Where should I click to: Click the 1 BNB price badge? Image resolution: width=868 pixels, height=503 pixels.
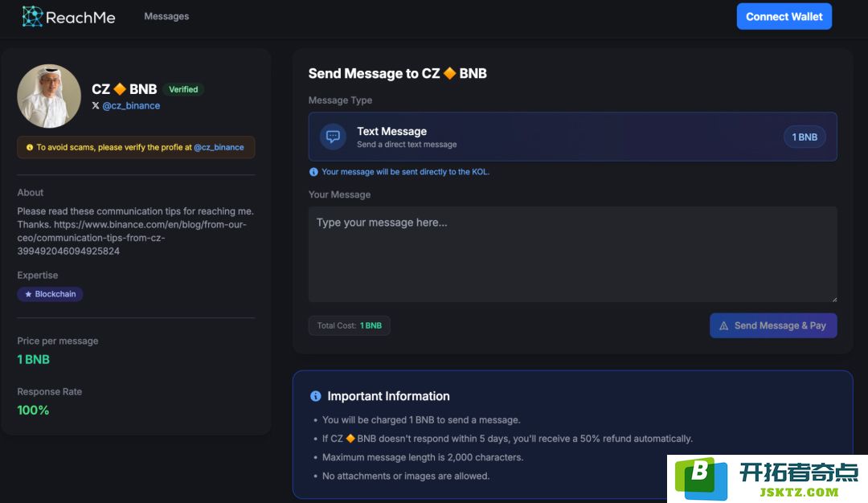tap(805, 137)
